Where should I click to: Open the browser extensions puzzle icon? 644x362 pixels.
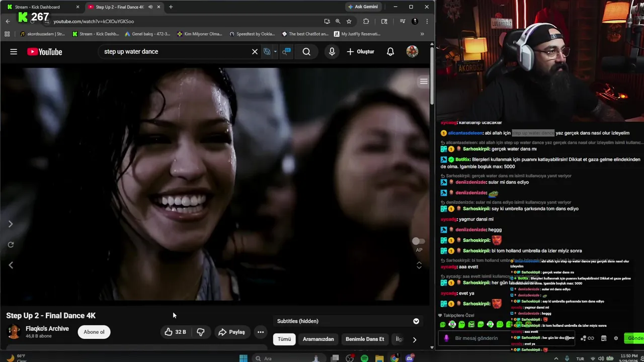366,21
